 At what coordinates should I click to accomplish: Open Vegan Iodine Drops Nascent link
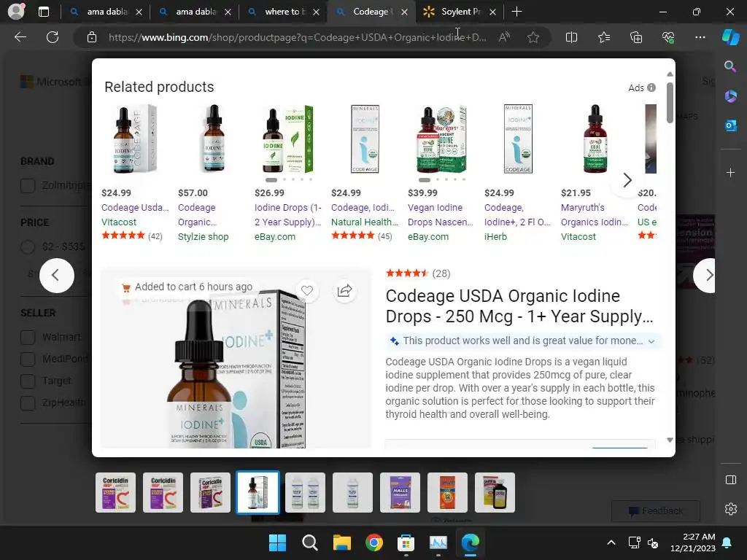(x=440, y=215)
